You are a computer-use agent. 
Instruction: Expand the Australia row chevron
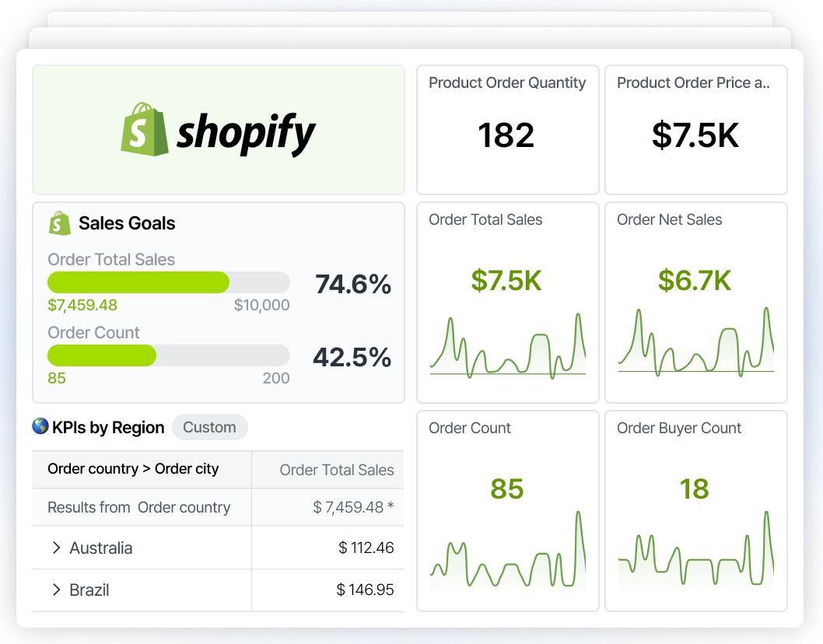pyautogui.click(x=56, y=548)
